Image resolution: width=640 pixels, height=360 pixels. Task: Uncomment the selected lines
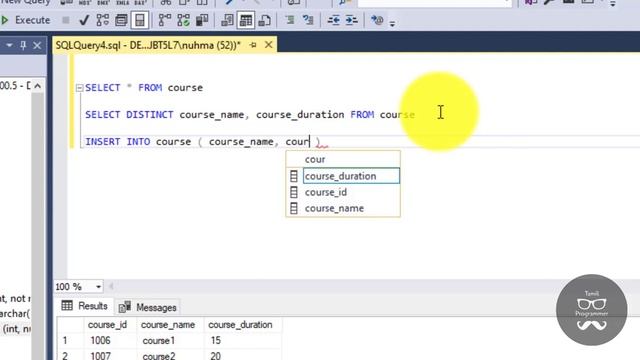coord(309,20)
